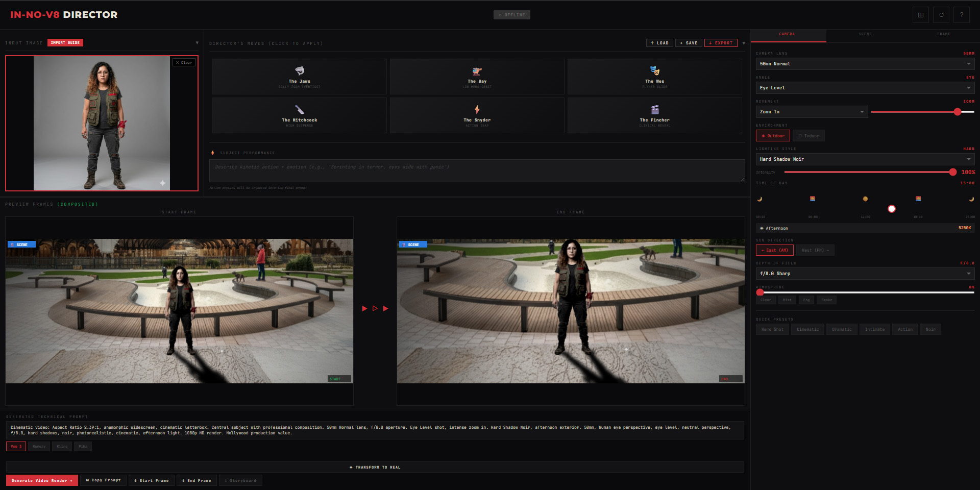Select The Bay low hero orbit move
Image resolution: width=980 pixels, height=490 pixels.
477,77
